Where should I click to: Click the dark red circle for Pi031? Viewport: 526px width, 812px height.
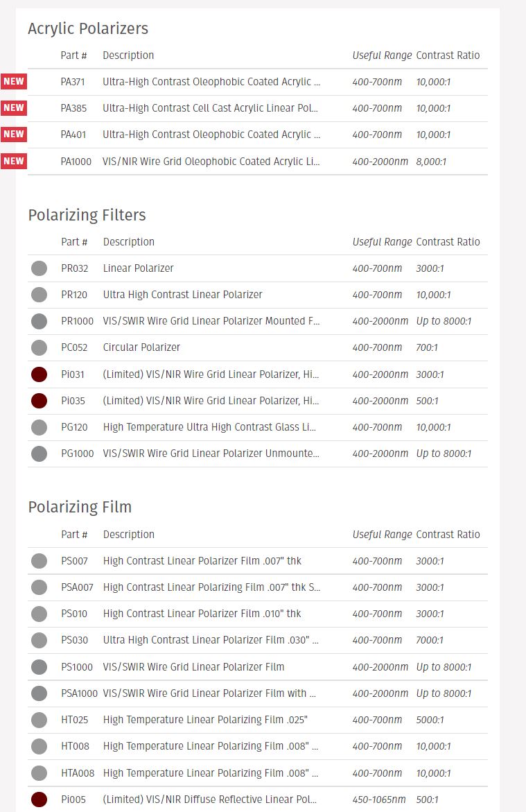[x=40, y=374]
